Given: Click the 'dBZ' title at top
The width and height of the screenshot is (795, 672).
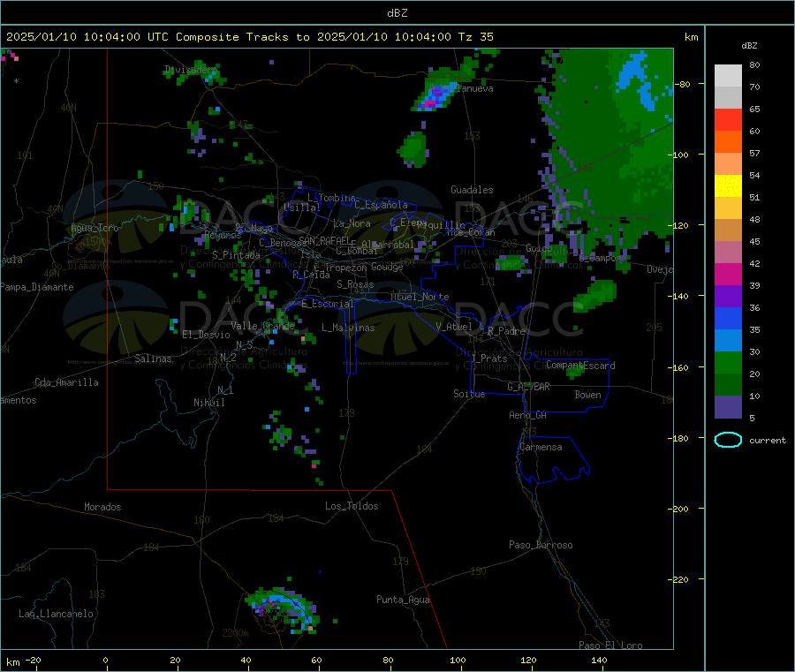Looking at the screenshot, I should 397,13.
